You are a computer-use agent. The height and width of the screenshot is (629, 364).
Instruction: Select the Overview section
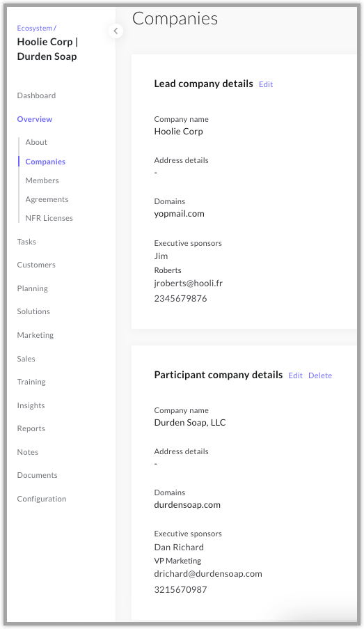pos(35,119)
